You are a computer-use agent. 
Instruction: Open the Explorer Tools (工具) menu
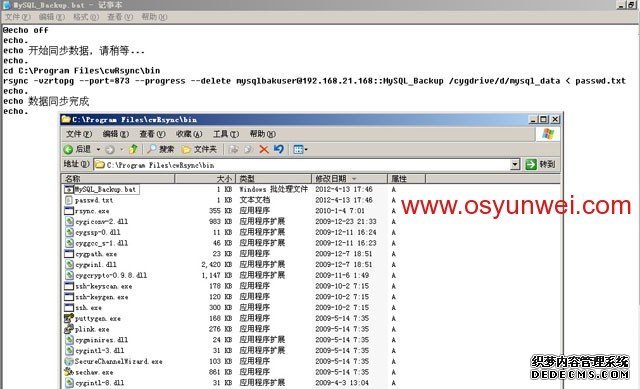point(226,134)
